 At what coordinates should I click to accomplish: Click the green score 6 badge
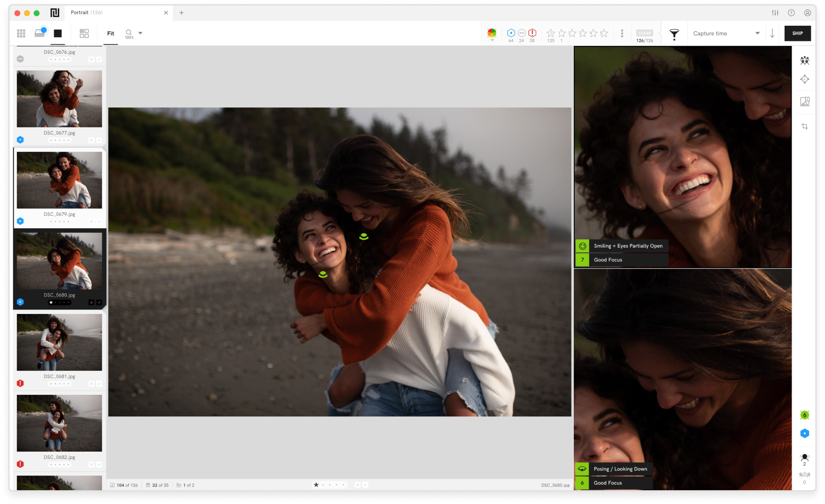pyautogui.click(x=804, y=415)
